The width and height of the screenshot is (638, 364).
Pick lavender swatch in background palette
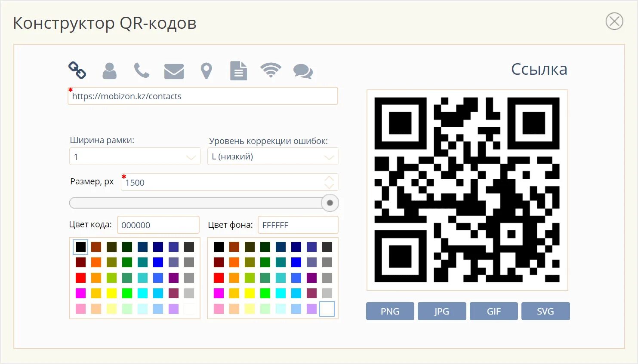(311, 309)
